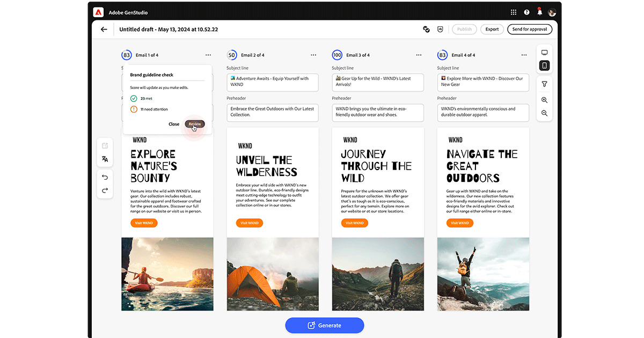The image size is (644, 338).
Task: Open more options for Email 2 of 4
Action: (313, 55)
